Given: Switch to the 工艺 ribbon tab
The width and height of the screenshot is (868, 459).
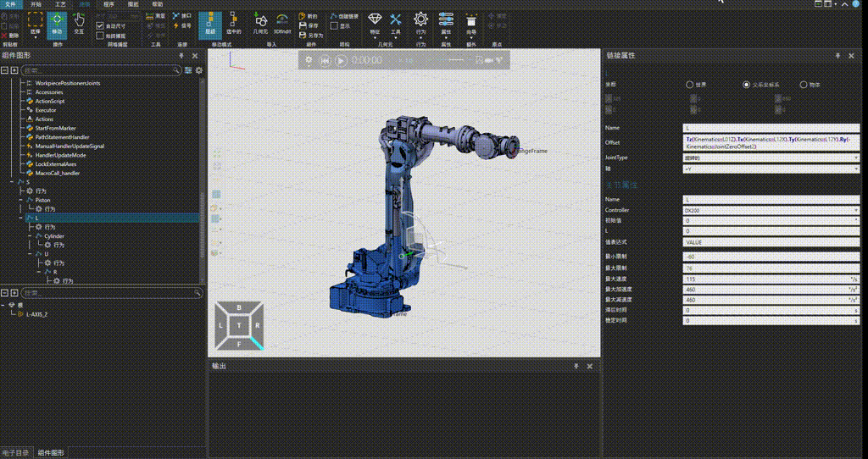Looking at the screenshot, I should [x=60, y=4].
